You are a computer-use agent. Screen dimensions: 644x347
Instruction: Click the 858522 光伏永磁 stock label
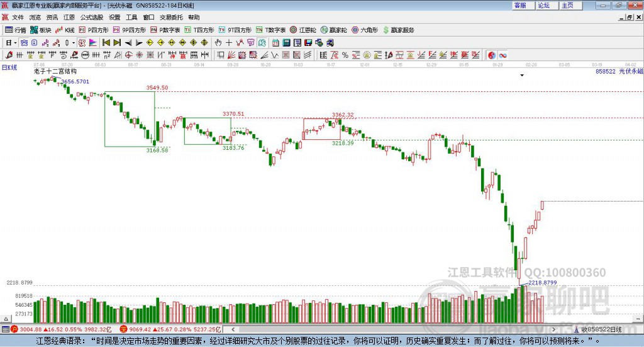pos(619,72)
